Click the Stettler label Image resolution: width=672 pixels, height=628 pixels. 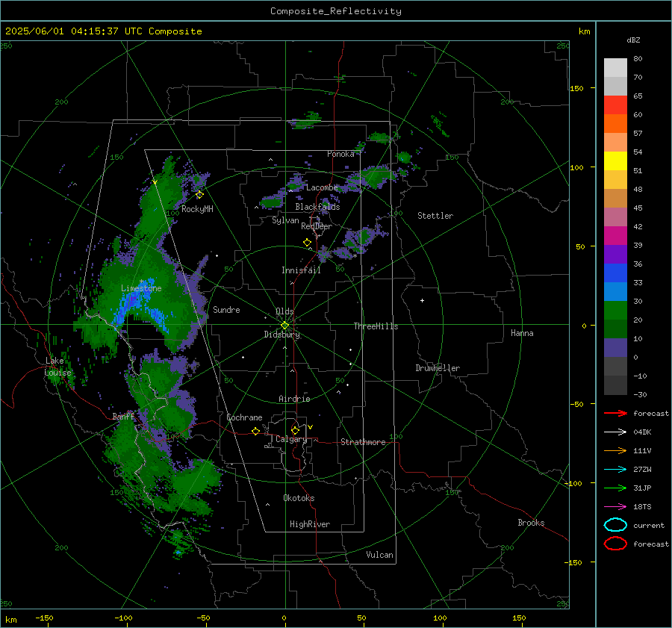coord(435,216)
